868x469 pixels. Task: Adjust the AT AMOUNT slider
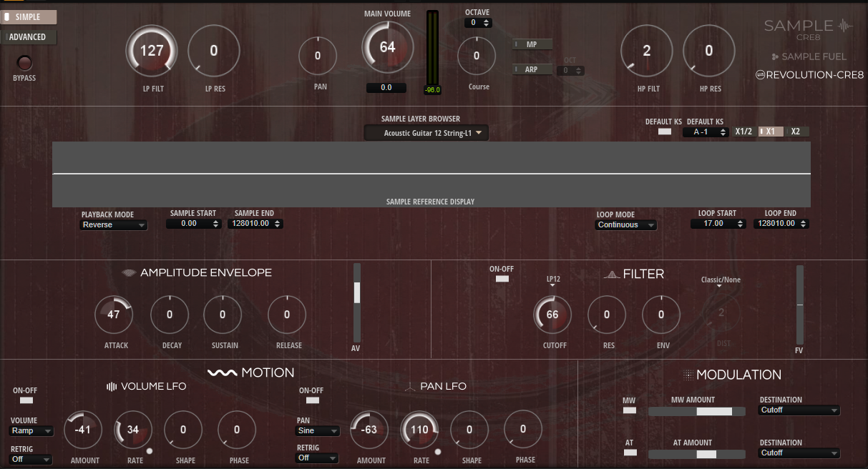coord(696,455)
